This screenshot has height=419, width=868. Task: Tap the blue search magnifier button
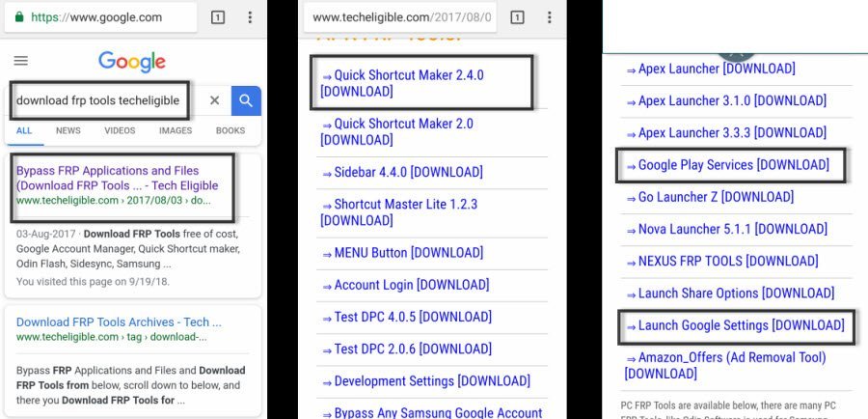(x=246, y=100)
